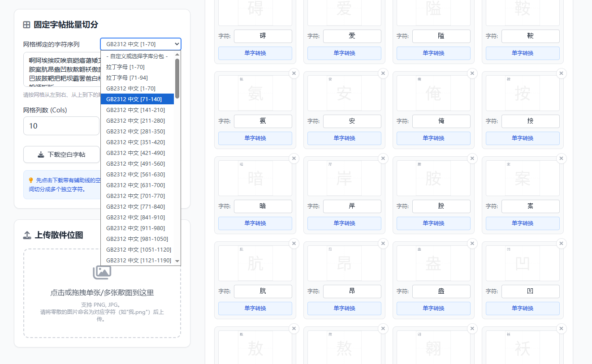Remove the 肮 character card
The width and height of the screenshot is (592, 364).
pos(294,244)
